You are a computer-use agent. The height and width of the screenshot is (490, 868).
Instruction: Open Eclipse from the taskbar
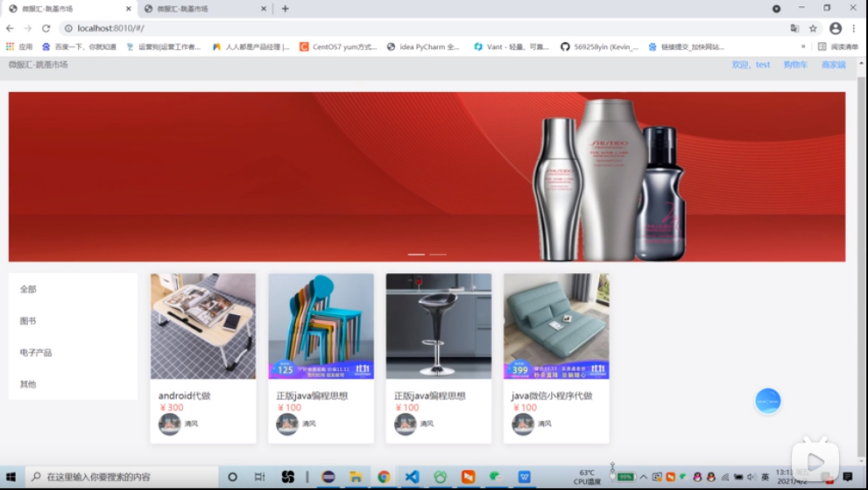coord(328,477)
